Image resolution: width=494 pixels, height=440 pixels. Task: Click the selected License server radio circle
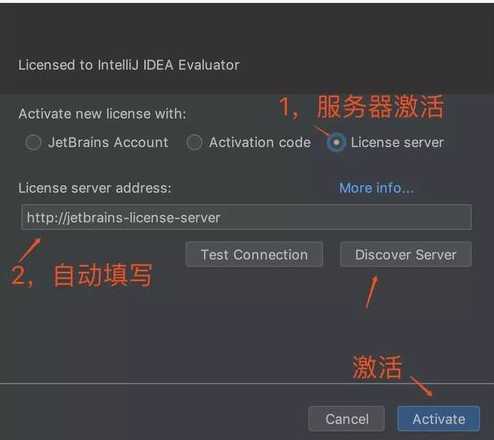tap(336, 143)
